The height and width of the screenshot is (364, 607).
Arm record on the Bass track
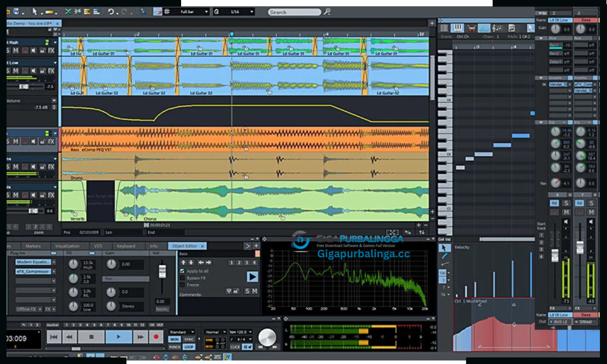[24, 142]
